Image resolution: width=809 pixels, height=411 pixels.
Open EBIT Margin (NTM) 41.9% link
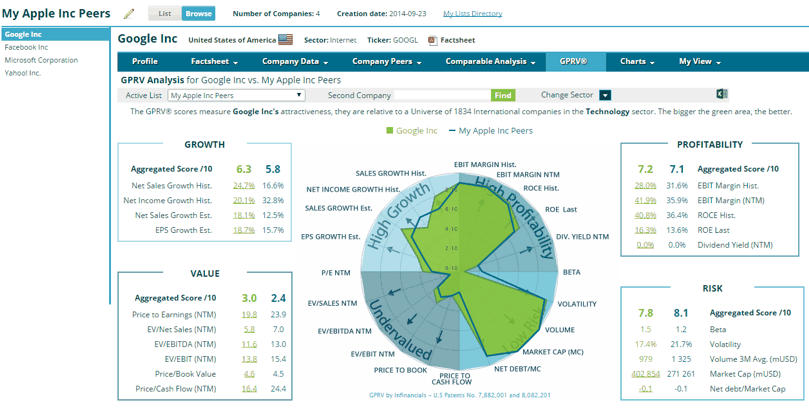646,201
